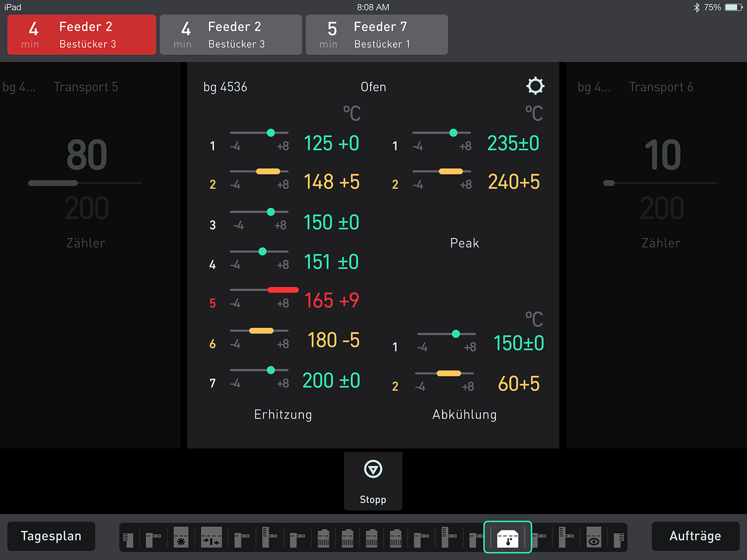
Task: Select the 180 -5 temperature value
Action: tap(333, 340)
